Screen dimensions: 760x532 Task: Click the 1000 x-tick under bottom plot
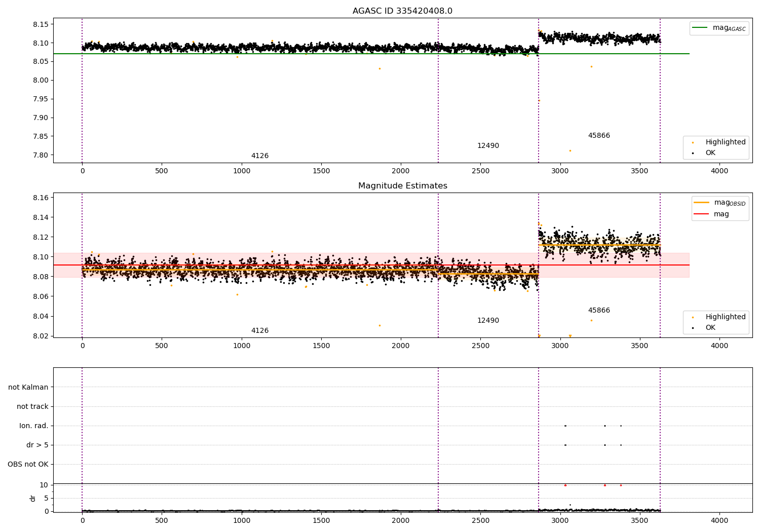(x=242, y=520)
